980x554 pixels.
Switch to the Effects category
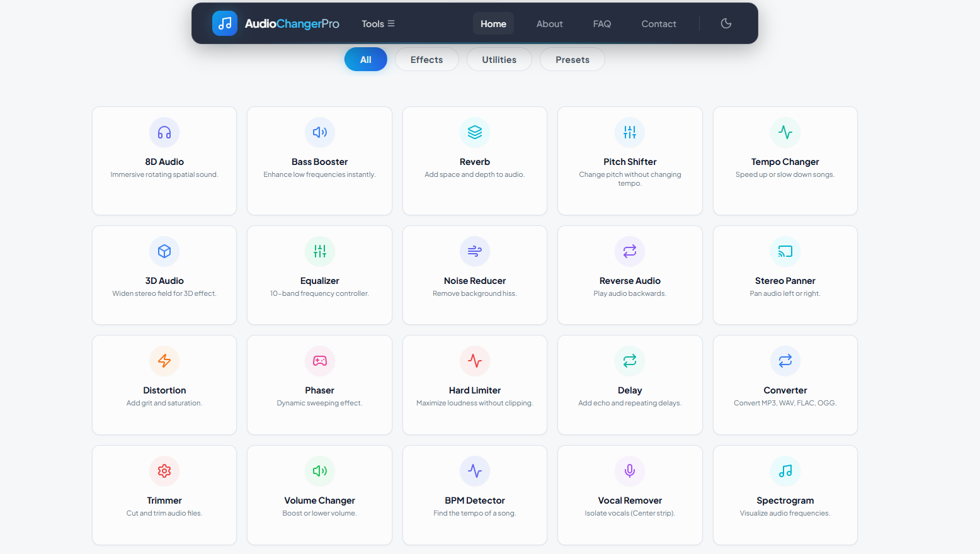426,59
